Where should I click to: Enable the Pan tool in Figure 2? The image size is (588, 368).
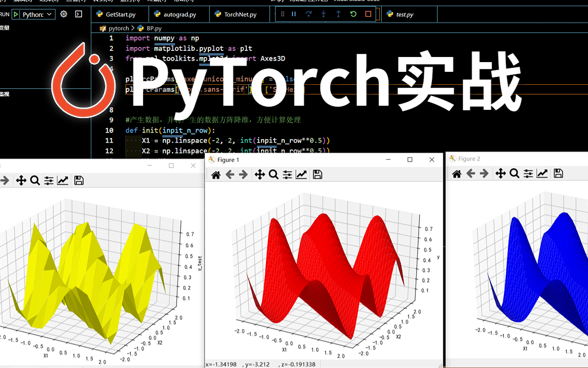tap(500, 173)
